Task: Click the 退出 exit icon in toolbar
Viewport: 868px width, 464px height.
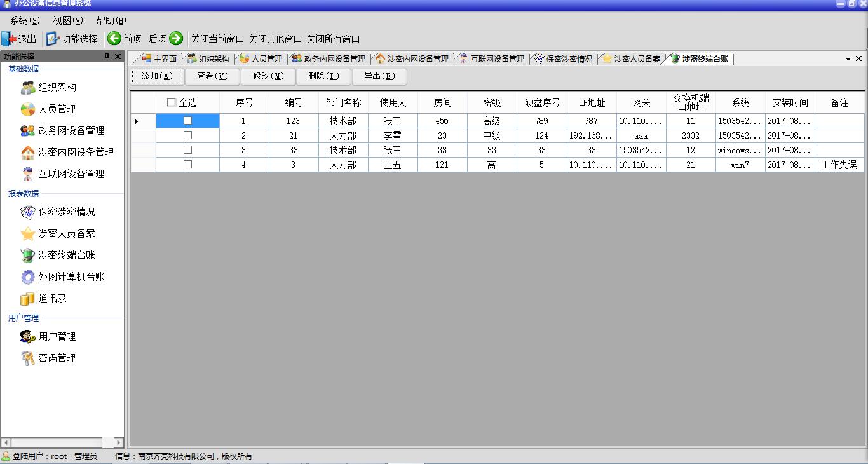Action: pos(9,39)
